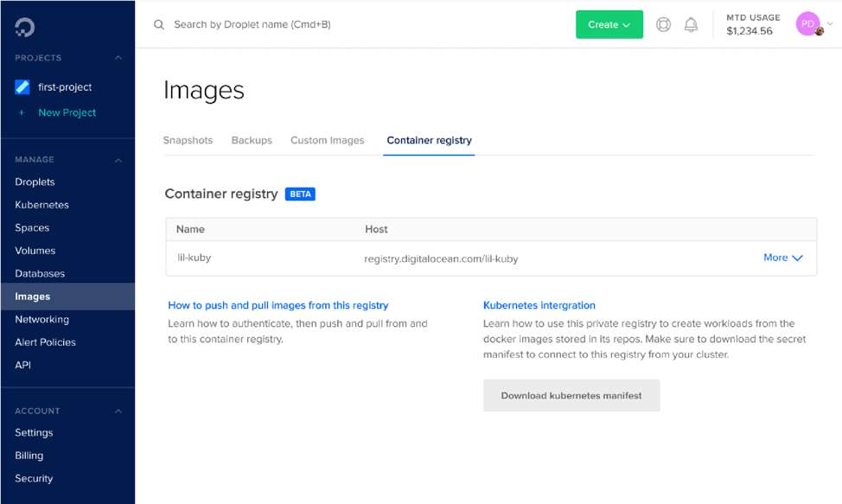The width and height of the screenshot is (842, 504).
Task: Go to Kubernetes in the sidebar
Action: (x=41, y=205)
